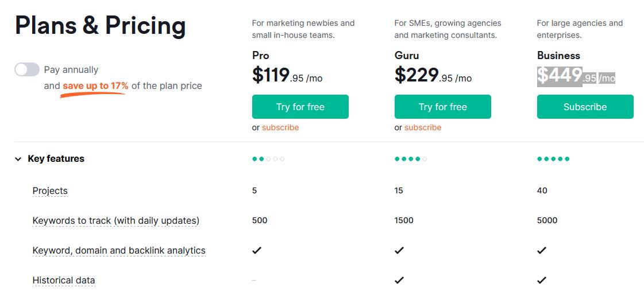
Task: Collapse the Key features section chevron
Action: (x=18, y=159)
